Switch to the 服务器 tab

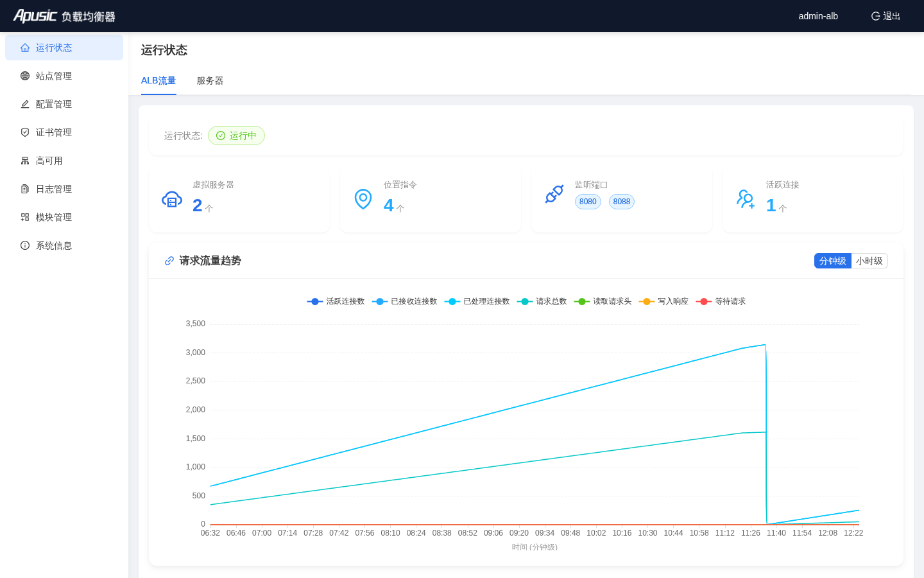pos(210,81)
